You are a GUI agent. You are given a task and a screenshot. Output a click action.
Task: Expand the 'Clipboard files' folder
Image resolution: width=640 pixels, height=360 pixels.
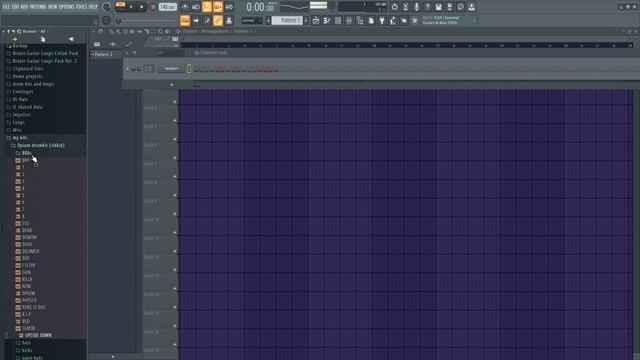(x=24, y=69)
